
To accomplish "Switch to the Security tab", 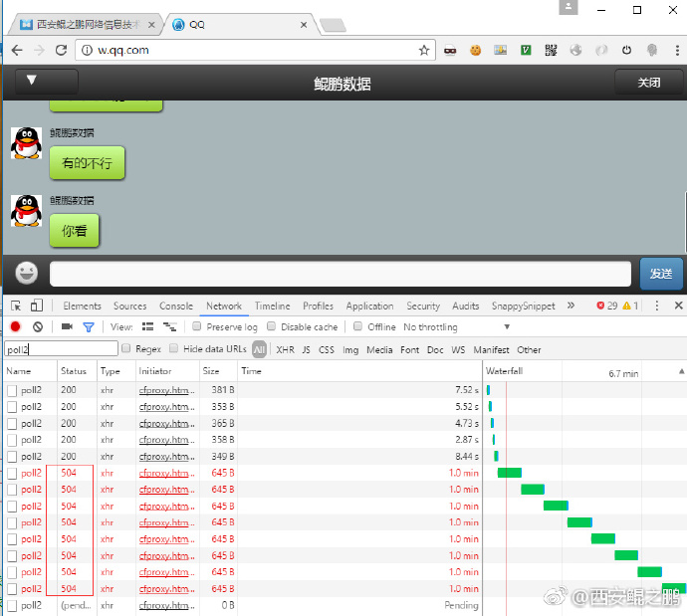I will point(423,307).
